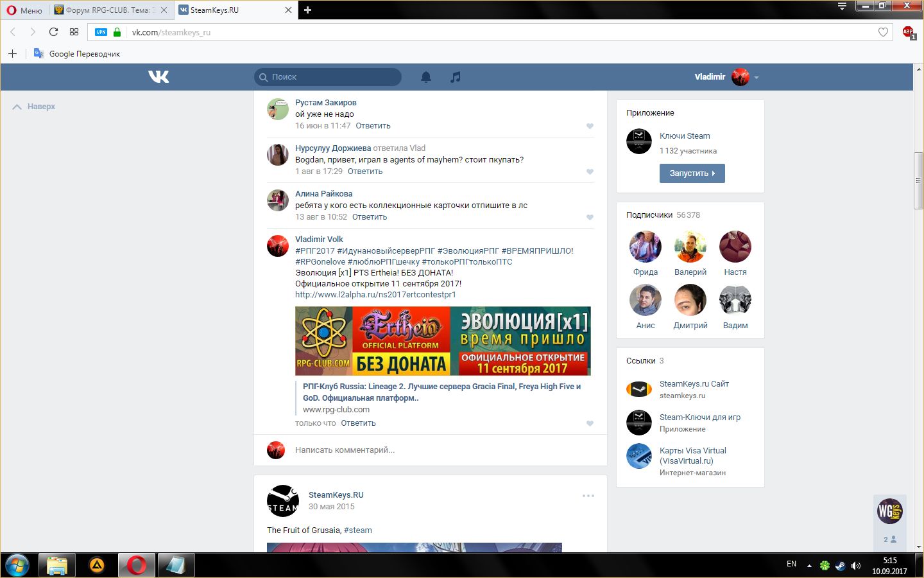
Task: Click the Запустить app button
Action: coord(692,173)
